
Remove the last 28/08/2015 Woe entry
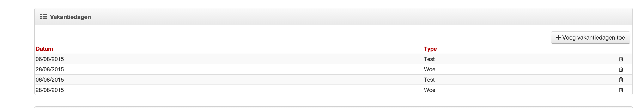[620, 90]
